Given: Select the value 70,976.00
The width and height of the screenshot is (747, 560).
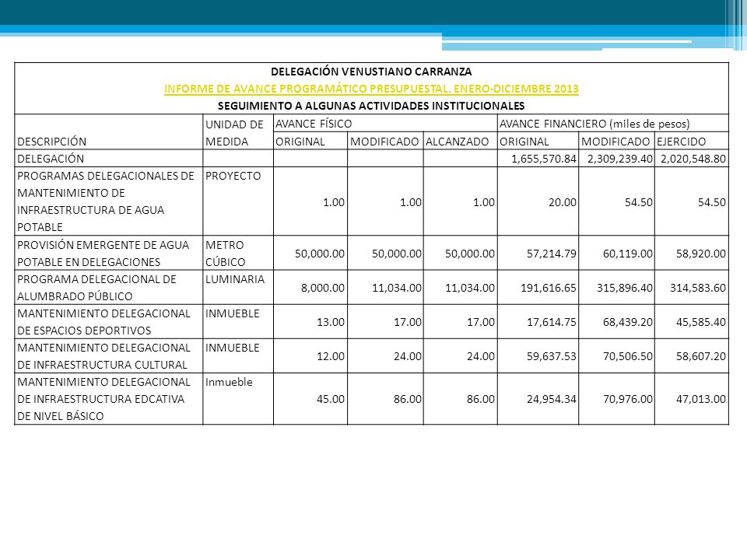Looking at the screenshot, I should click(x=627, y=399).
